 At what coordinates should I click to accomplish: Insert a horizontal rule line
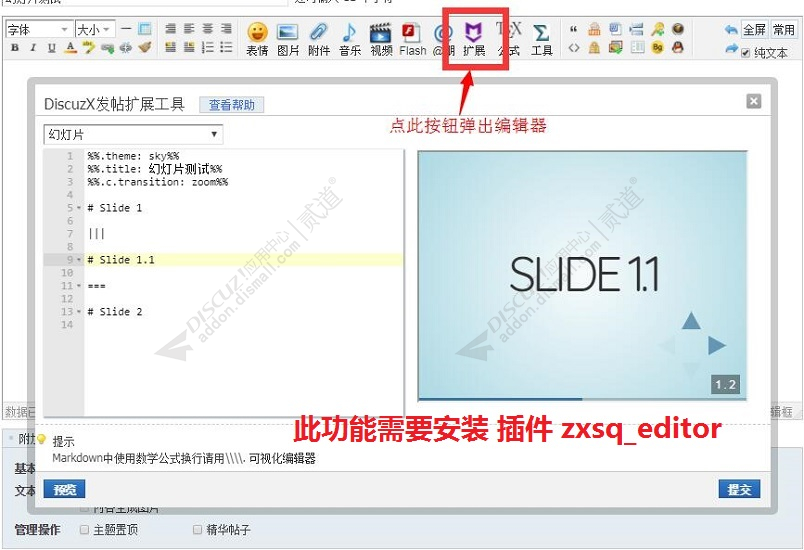pos(127,29)
